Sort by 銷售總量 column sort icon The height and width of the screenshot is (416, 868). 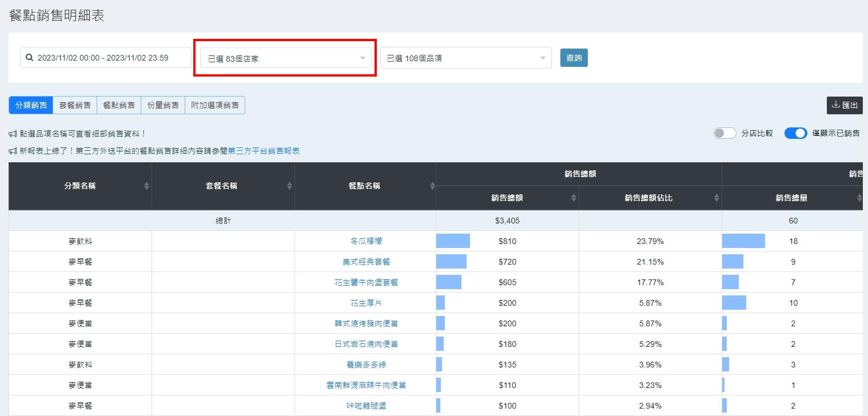tap(859, 198)
